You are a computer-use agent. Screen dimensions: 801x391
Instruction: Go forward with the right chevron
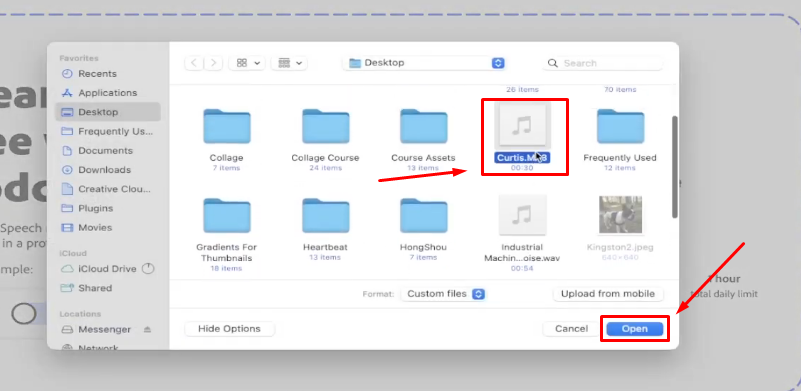tap(213, 63)
